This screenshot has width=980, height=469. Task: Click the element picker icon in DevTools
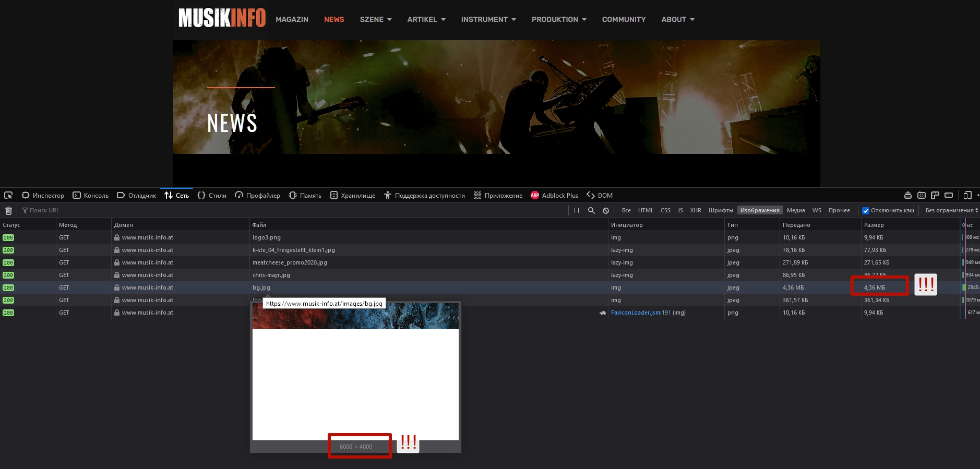[x=8, y=195]
